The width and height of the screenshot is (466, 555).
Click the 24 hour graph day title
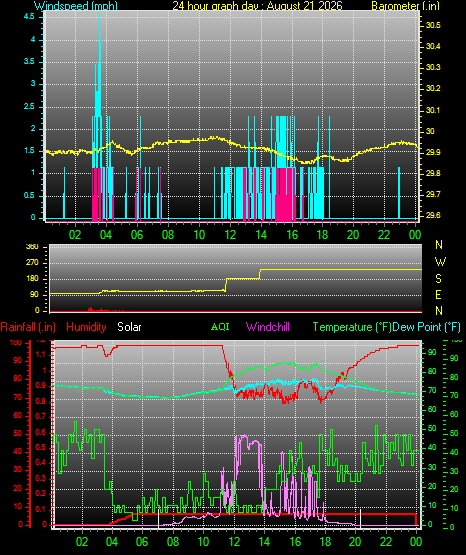(x=257, y=6)
